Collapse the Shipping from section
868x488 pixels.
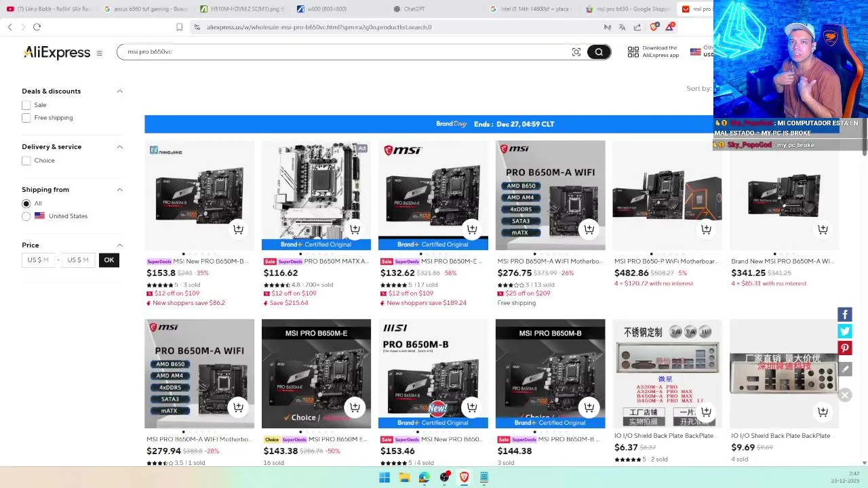(120, 190)
